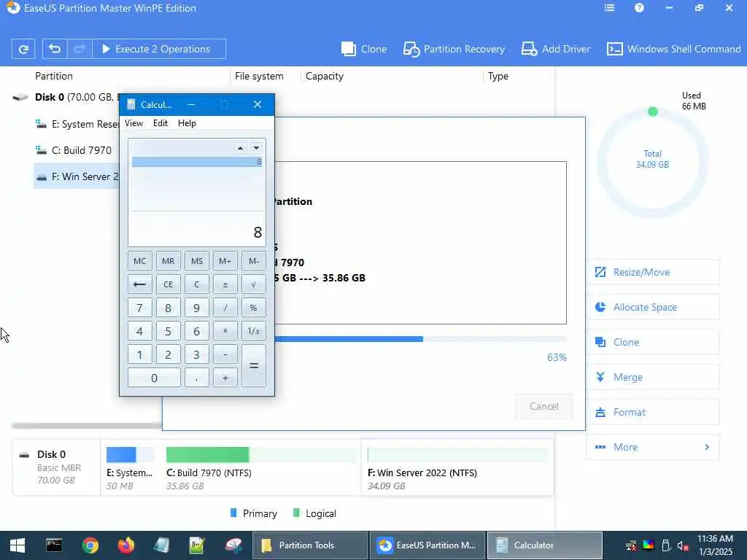The height and width of the screenshot is (560, 747).
Task: Click the horizontal scrollbar under partition list
Action: 87,426
